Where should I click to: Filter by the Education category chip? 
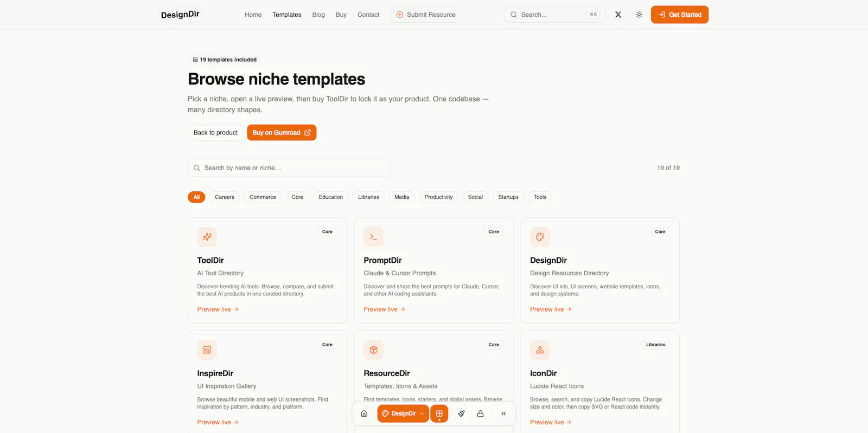tap(331, 197)
